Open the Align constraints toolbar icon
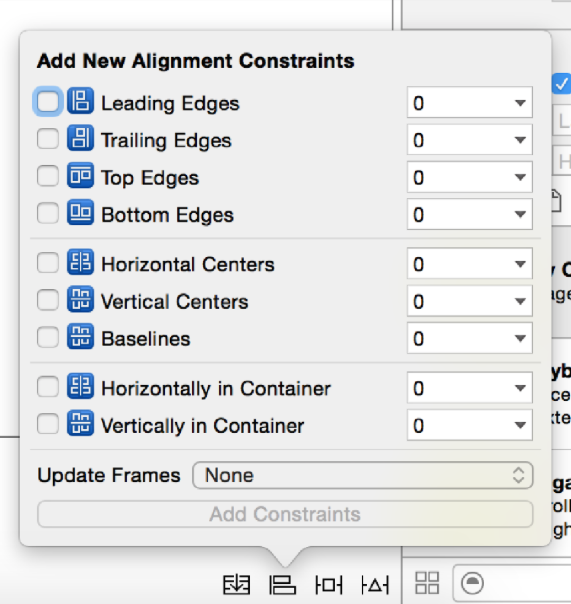 (282, 585)
